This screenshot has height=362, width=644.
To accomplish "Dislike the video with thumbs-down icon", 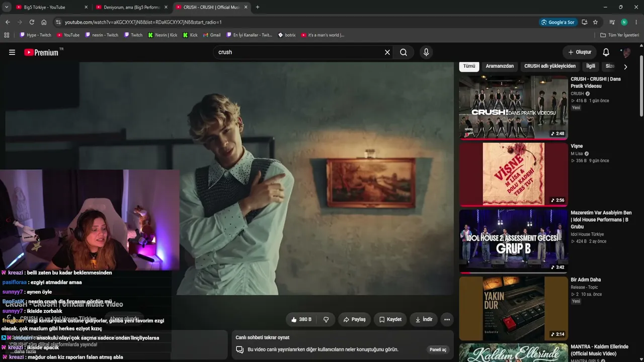I will (x=326, y=319).
